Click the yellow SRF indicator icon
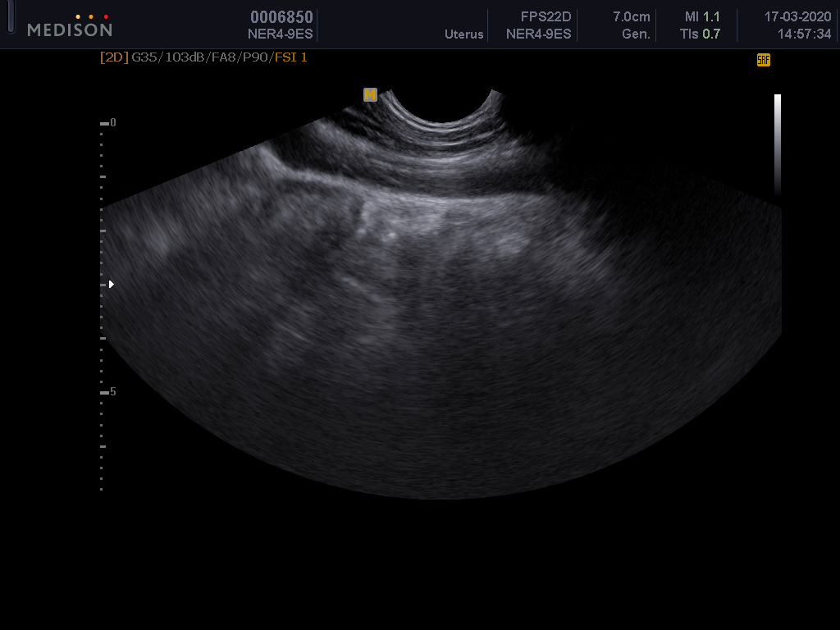 tap(763, 60)
